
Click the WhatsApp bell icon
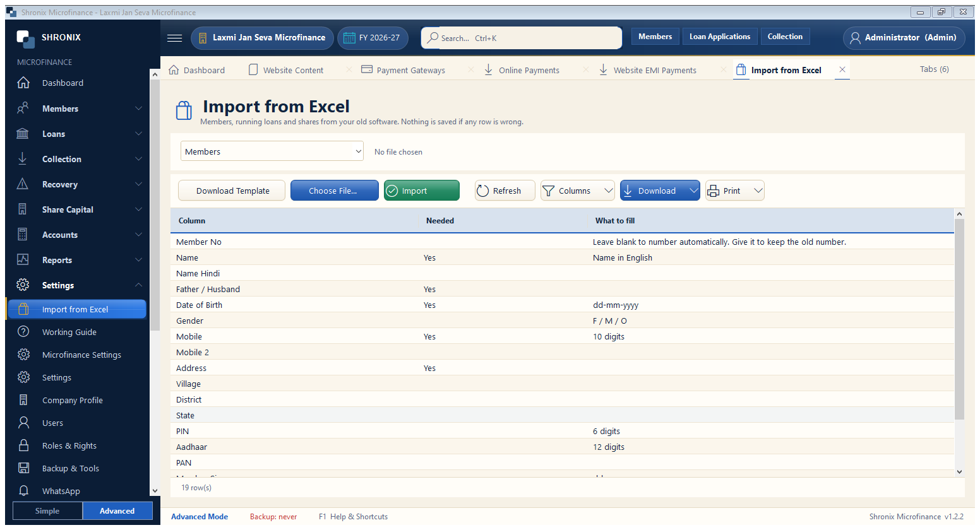coord(23,491)
